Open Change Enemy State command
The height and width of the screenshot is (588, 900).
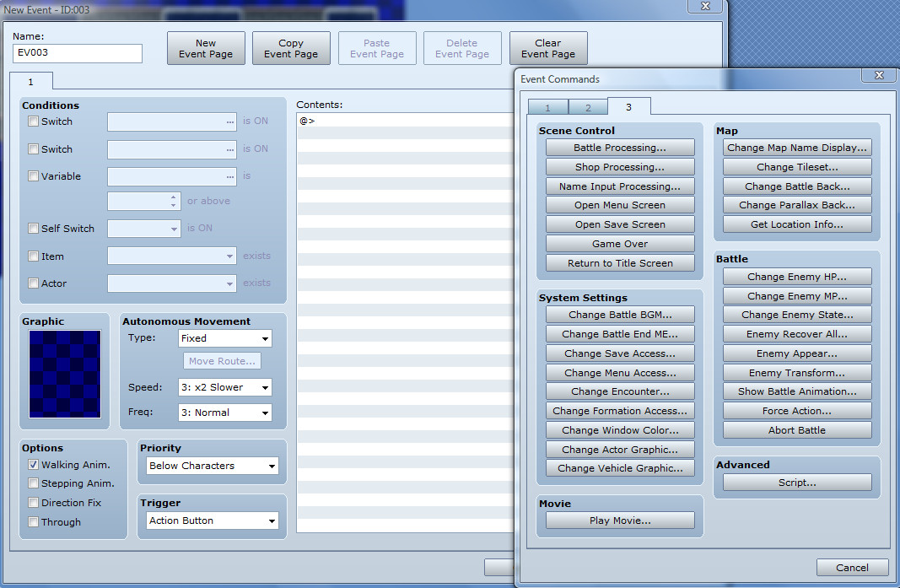click(x=797, y=315)
